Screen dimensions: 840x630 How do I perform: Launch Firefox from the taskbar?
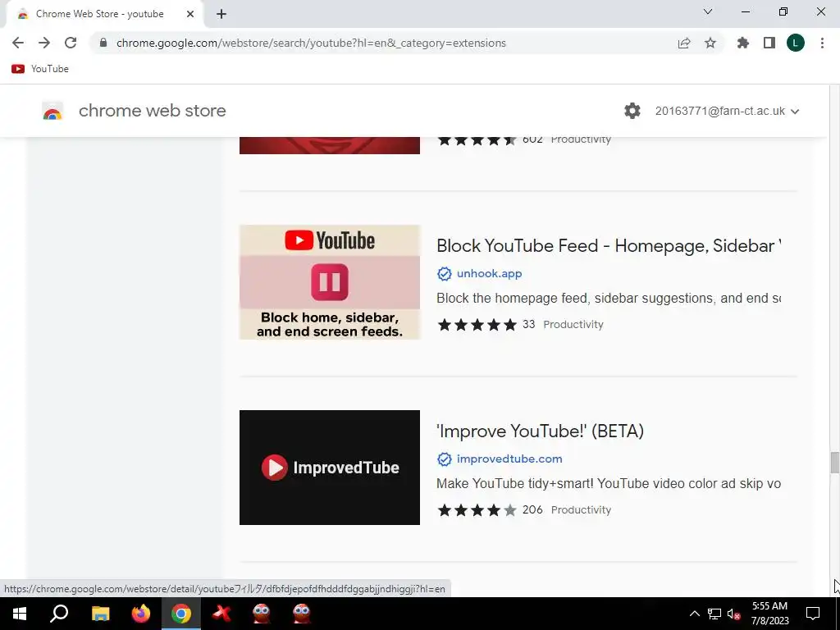tap(141, 614)
